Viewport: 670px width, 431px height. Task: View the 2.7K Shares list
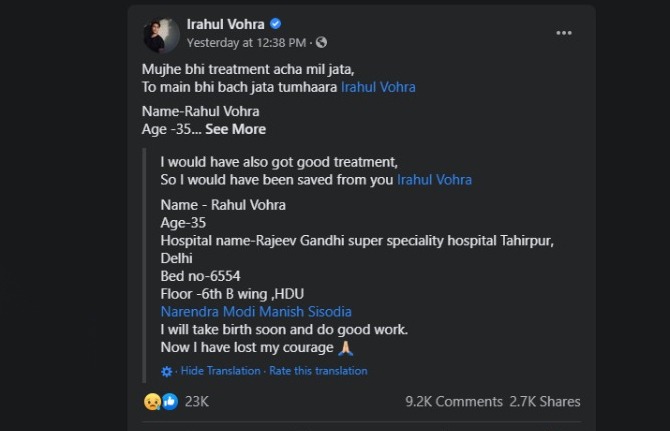547,402
